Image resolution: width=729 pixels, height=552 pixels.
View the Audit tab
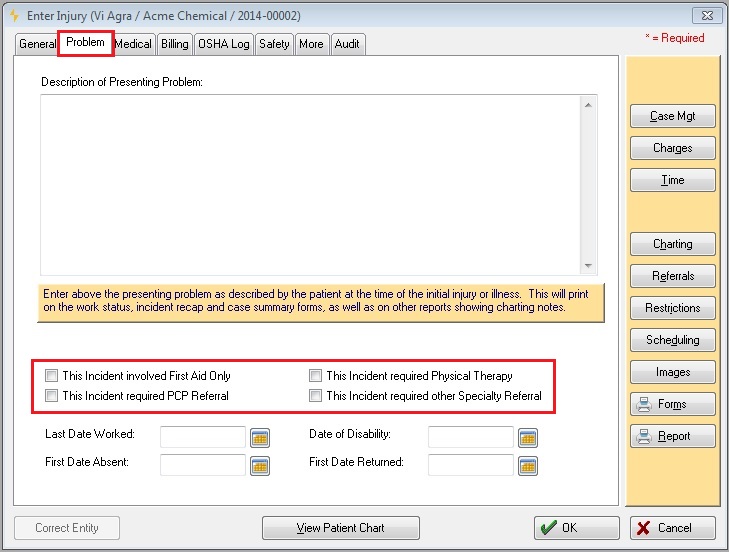(x=347, y=44)
